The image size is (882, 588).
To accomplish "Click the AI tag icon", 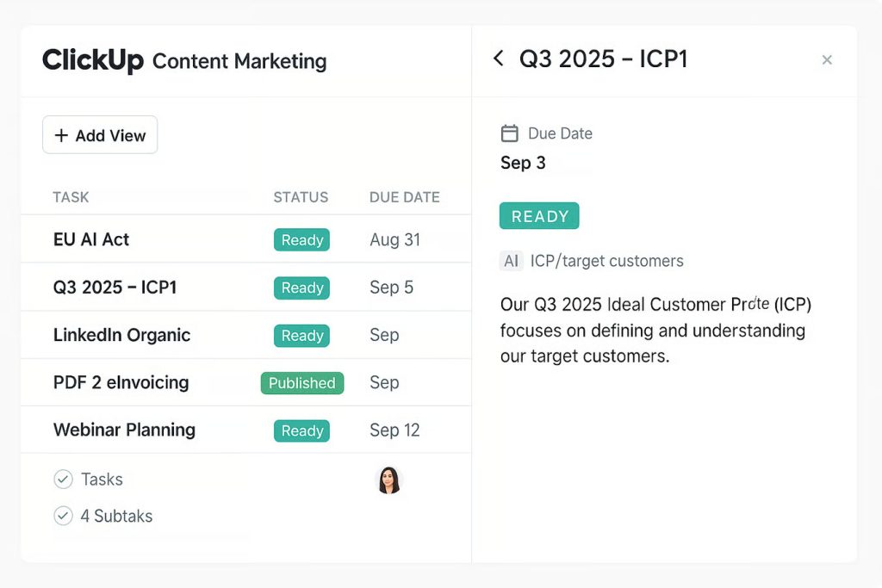I will [512, 261].
